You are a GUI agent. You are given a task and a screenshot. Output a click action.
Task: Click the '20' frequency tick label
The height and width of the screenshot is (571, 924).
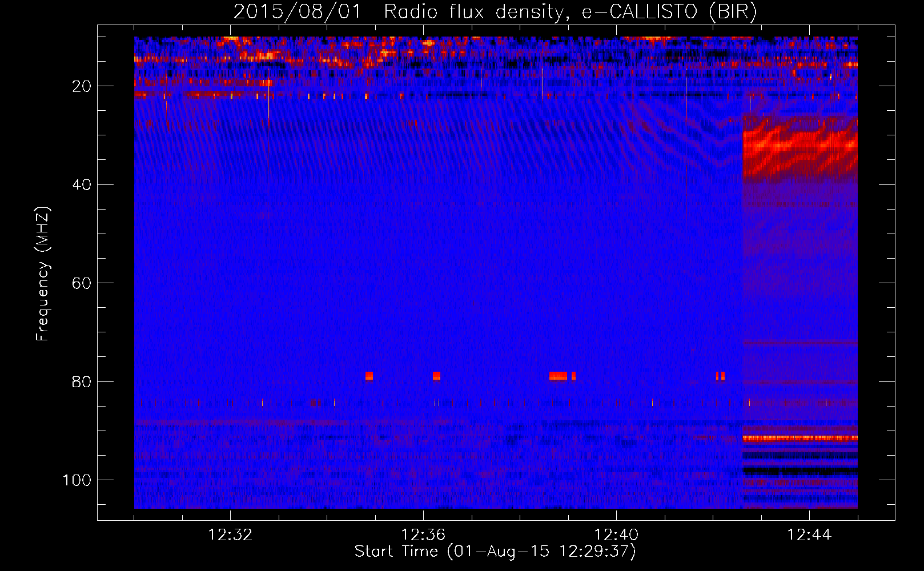(x=82, y=86)
